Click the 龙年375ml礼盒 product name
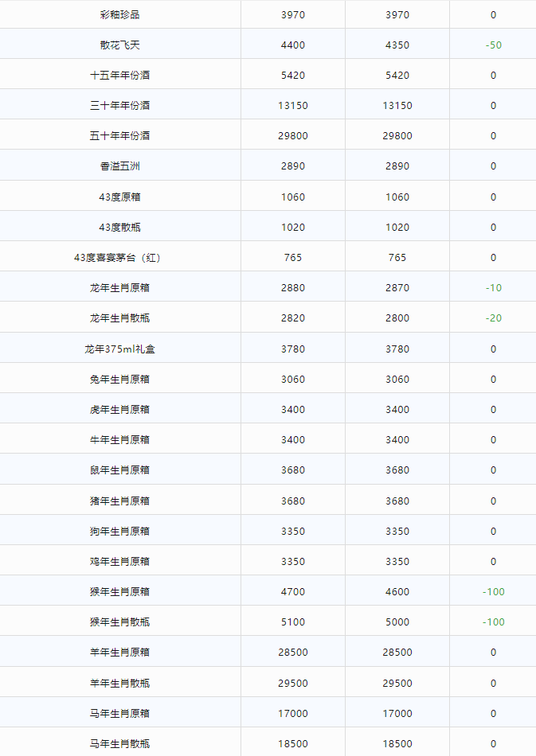The width and height of the screenshot is (536, 756). coord(119,349)
